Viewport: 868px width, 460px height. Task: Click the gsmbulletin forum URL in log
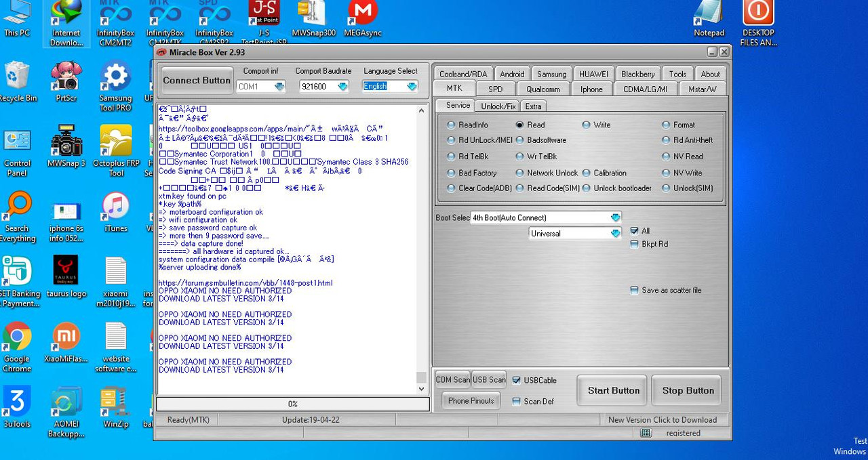click(245, 283)
